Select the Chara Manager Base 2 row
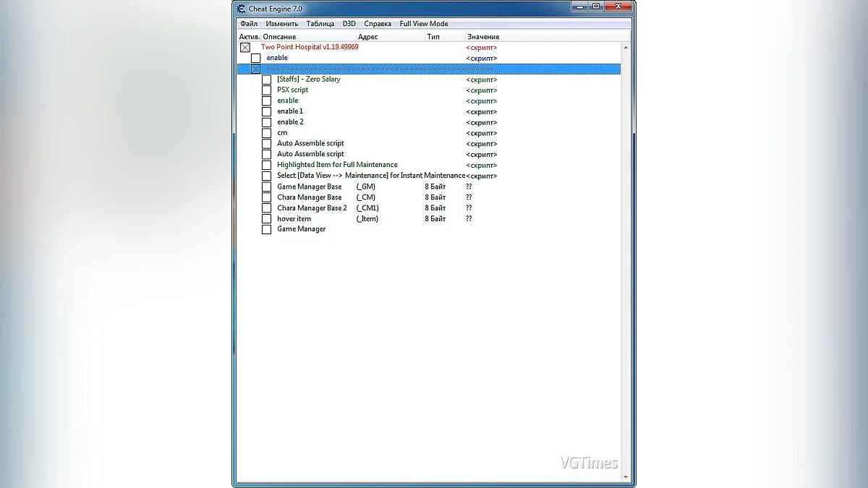 coord(312,208)
